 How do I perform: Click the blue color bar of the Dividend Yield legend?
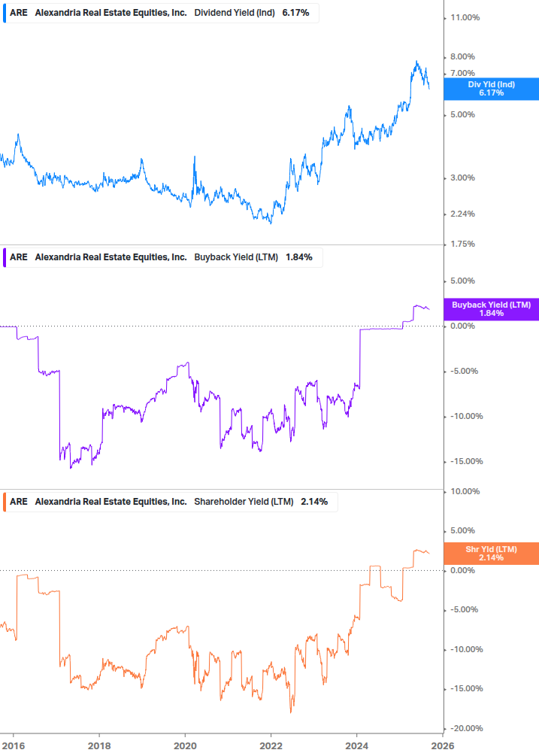click(5, 13)
